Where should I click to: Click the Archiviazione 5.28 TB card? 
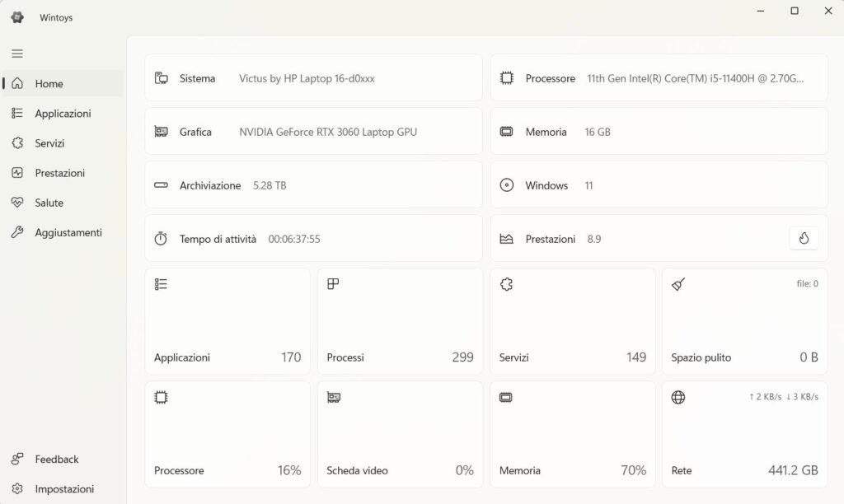click(313, 185)
